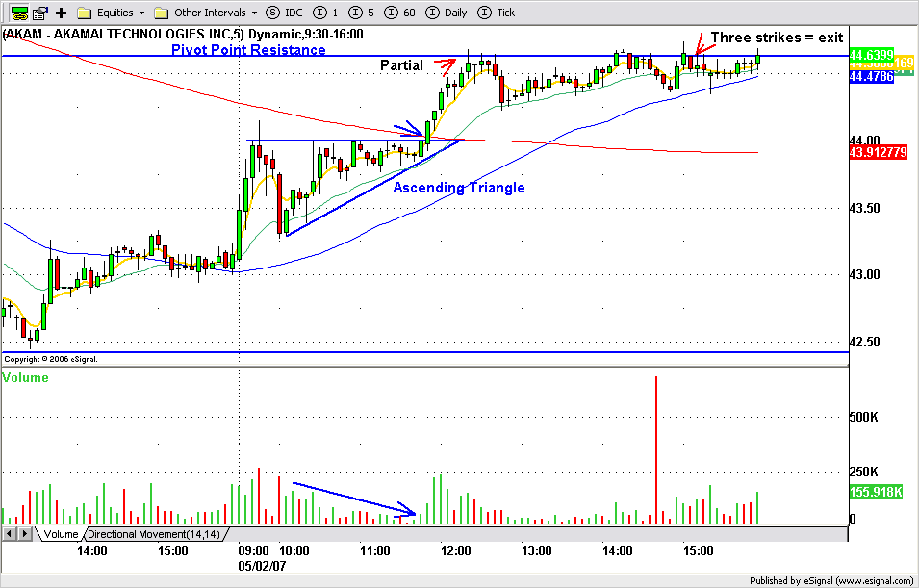
Task: Click the 43.912779 red price label
Action: (x=878, y=153)
